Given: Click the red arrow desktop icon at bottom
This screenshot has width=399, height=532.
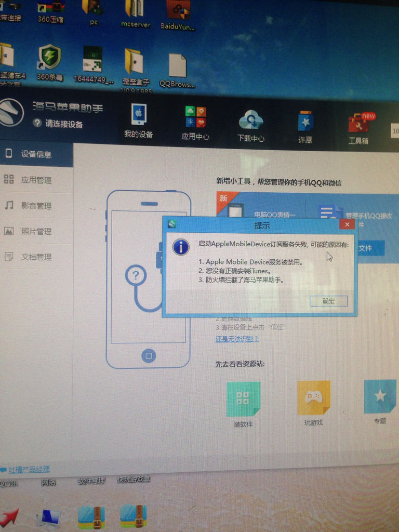Looking at the screenshot, I should [x=9, y=517].
